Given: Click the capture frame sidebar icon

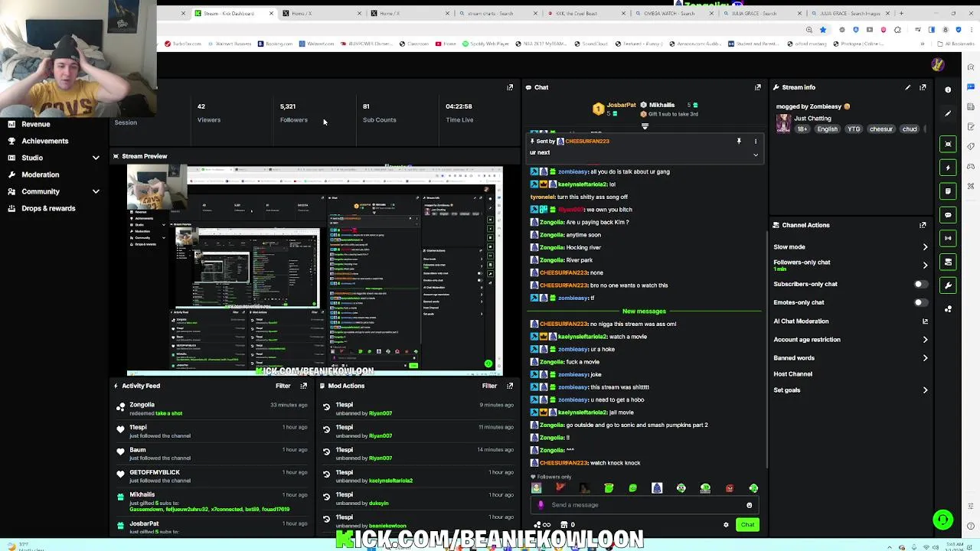Looking at the screenshot, I should point(948,144).
